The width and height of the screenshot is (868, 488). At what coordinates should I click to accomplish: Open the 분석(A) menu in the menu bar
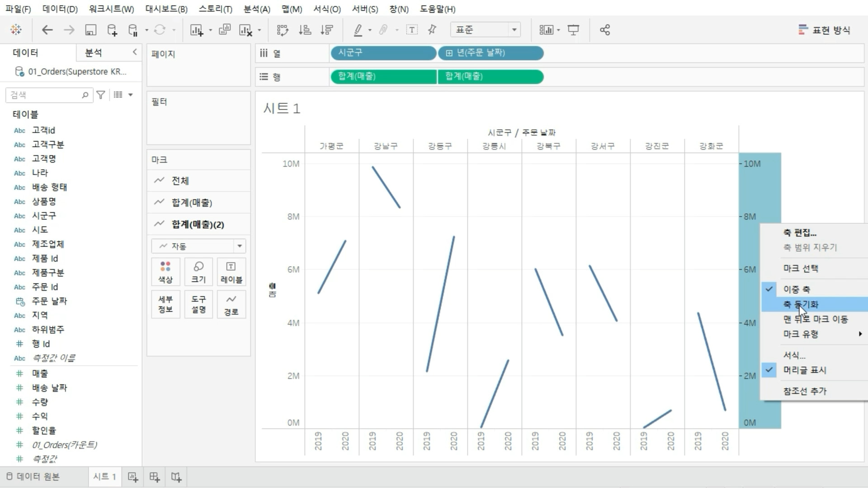coord(256,9)
